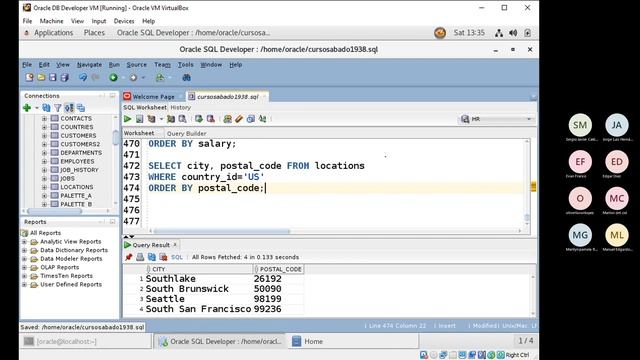
Task: Click the Delete row icon in Query Result
Action: (163, 257)
